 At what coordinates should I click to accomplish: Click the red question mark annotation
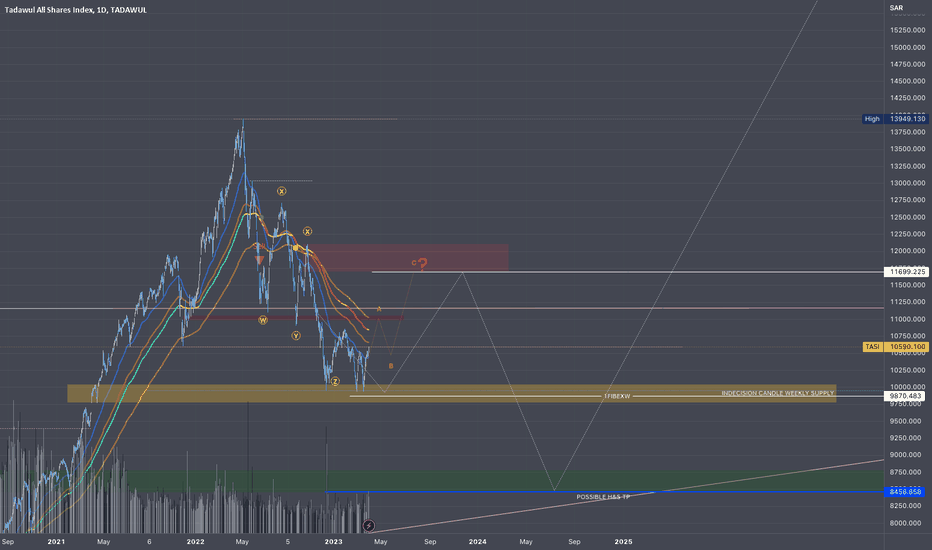[x=422, y=264]
